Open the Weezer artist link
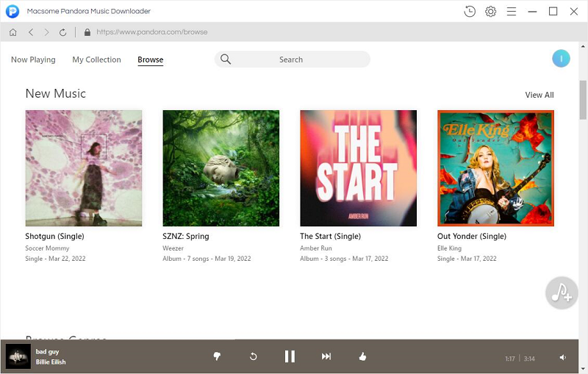Screen dimensions: 588x374 tap(173, 248)
